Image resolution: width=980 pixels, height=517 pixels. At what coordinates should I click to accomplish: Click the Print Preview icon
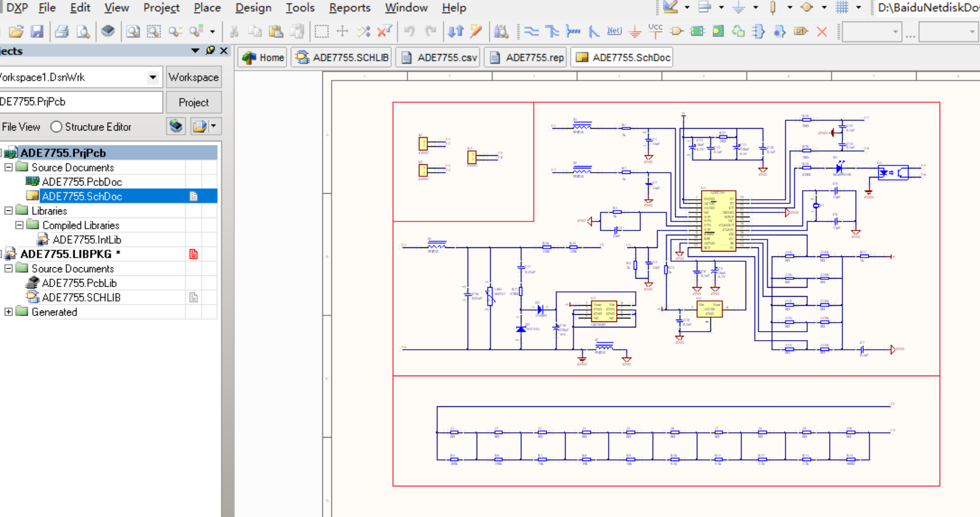pos(83,31)
